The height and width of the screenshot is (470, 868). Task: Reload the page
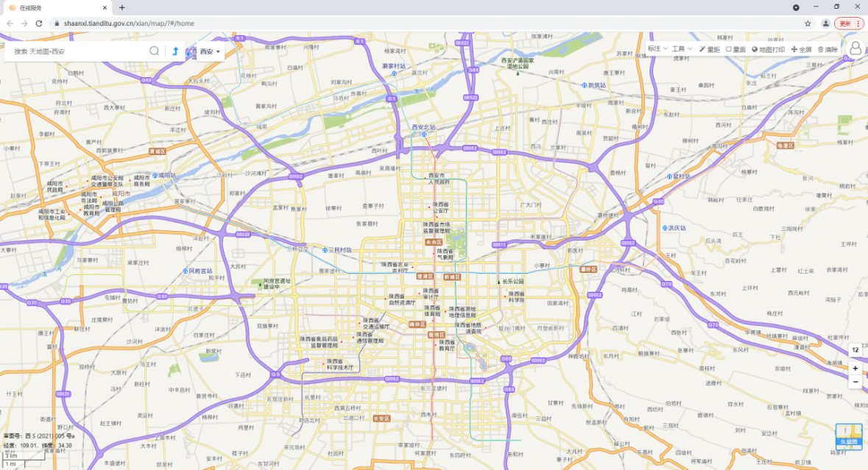coord(39,24)
